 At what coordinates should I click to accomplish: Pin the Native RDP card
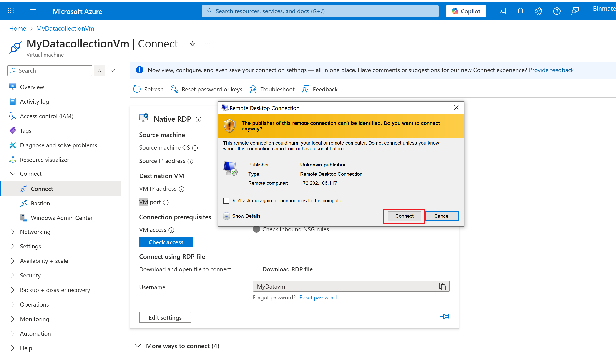coord(445,317)
